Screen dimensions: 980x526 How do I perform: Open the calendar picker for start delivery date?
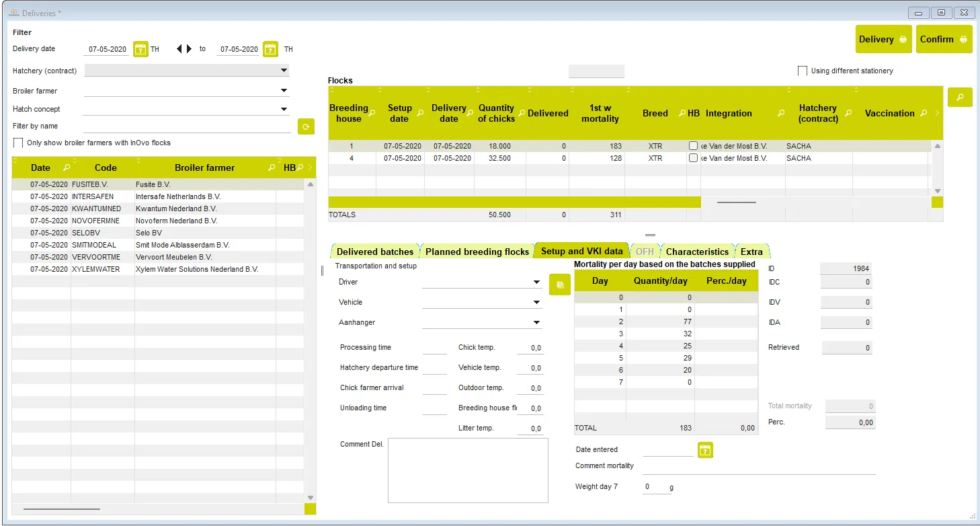(140, 49)
